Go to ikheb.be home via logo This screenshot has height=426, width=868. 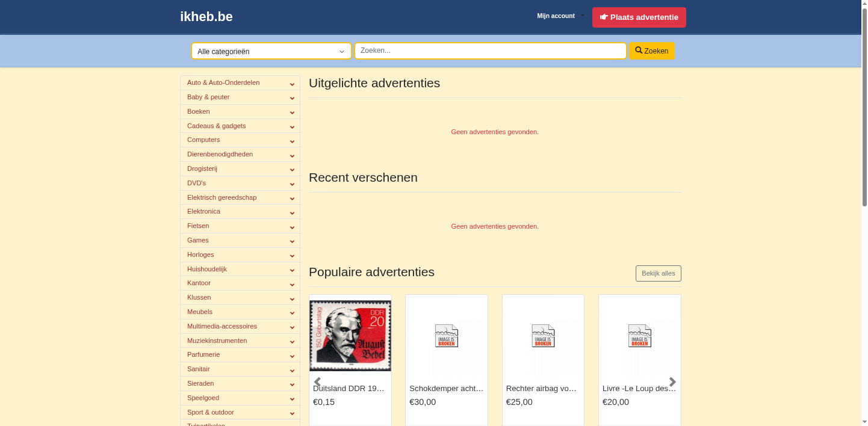pos(206,17)
